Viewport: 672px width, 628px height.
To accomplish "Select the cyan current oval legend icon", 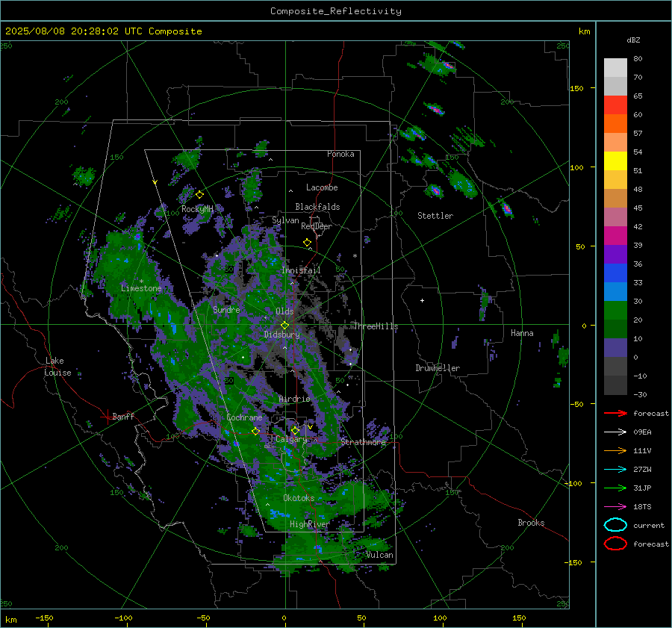I will 615,525.
